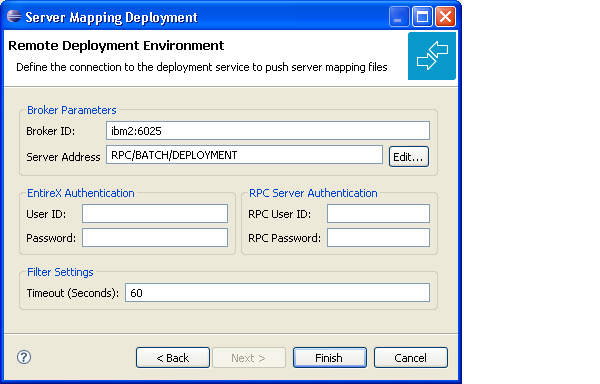Go back with the < Back button
Image resolution: width=600 pixels, height=384 pixels.
click(173, 358)
